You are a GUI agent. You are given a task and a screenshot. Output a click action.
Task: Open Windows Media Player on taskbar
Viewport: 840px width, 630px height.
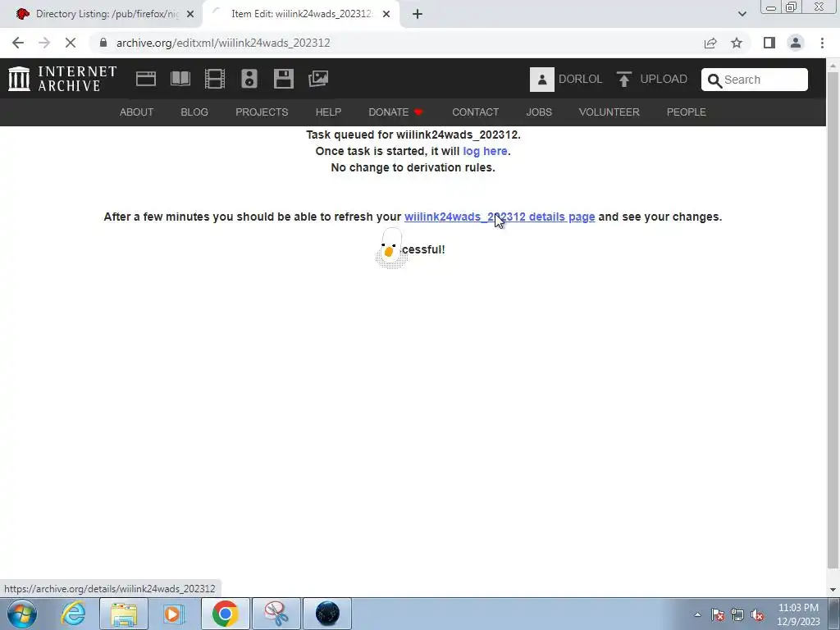coord(173,614)
